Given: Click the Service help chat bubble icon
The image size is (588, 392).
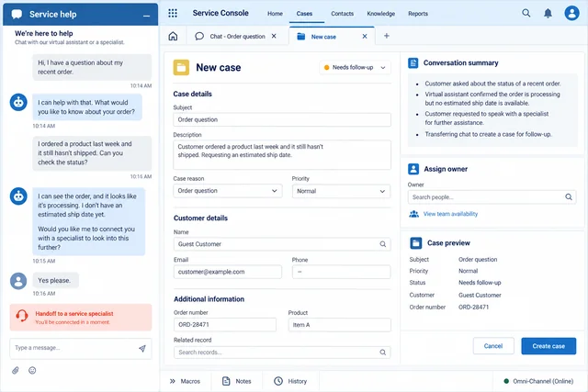Looking at the screenshot, I should pyautogui.click(x=17, y=15).
